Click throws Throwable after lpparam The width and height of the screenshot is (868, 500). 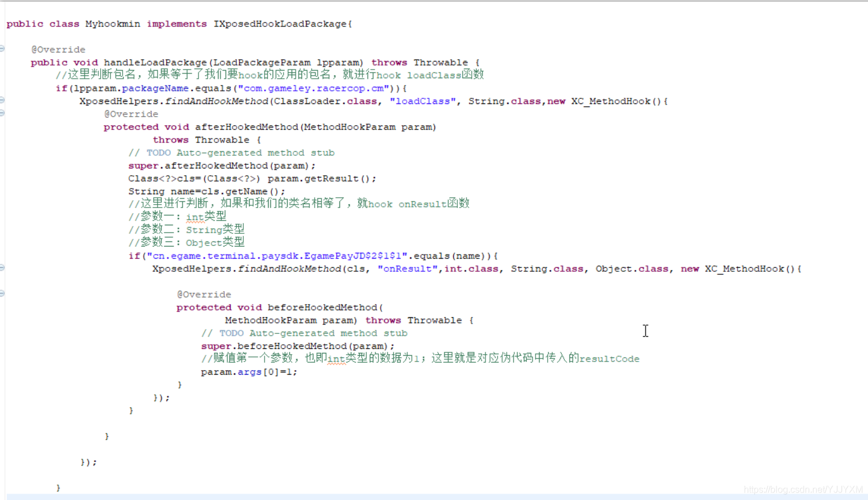(x=420, y=63)
